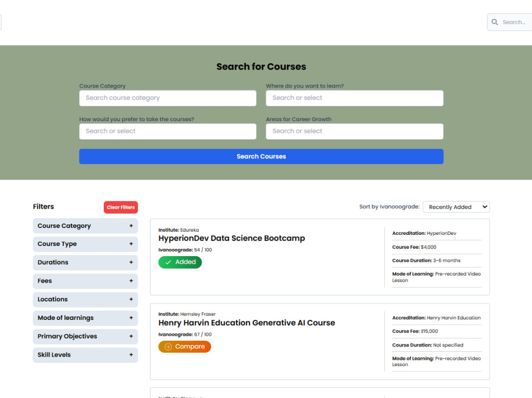This screenshot has width=532, height=398.
Task: Click the checkmark icon on Added button
Action: [168, 262]
